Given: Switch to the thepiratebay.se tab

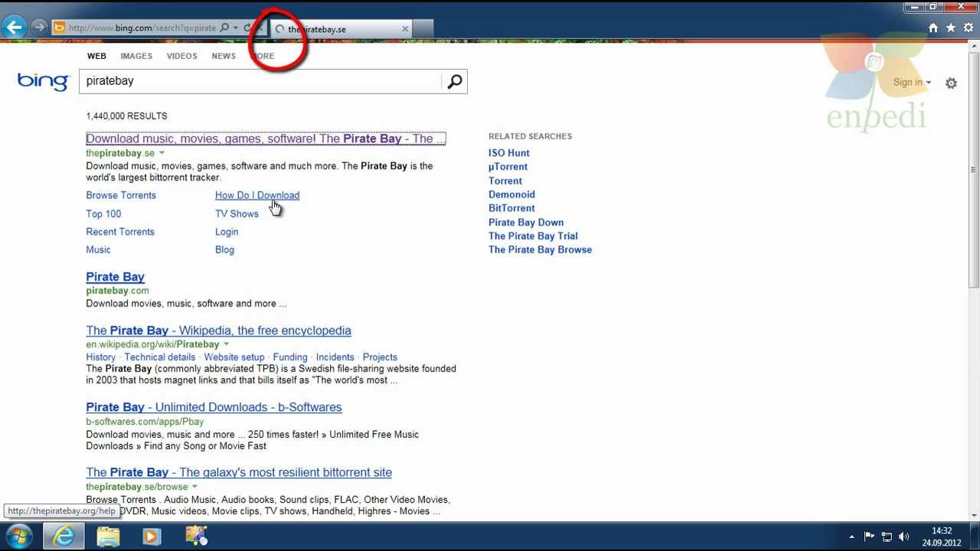Looking at the screenshot, I should pyautogui.click(x=341, y=29).
